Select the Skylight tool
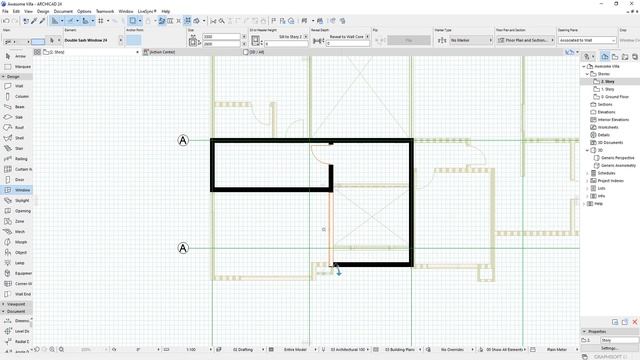 pos(16,200)
